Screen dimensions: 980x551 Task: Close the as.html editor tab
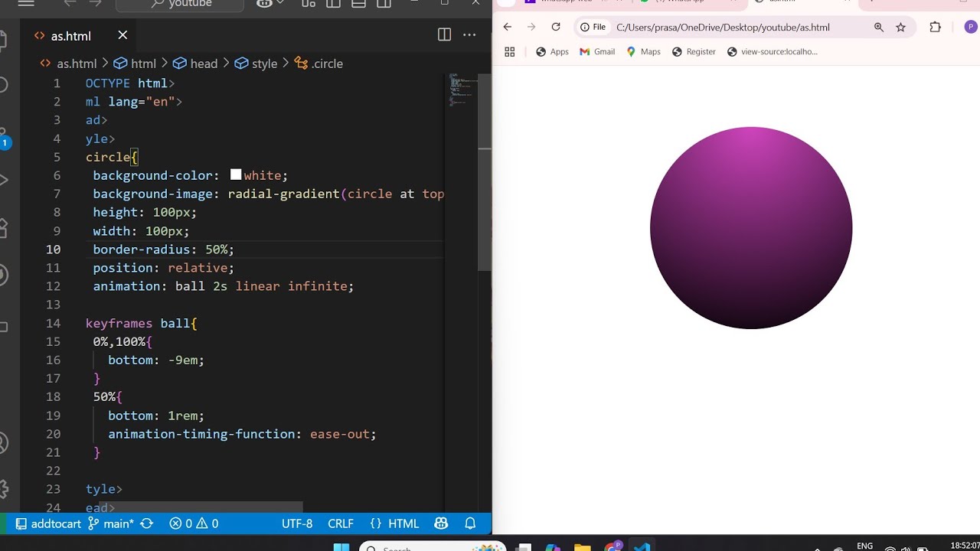[x=122, y=35]
